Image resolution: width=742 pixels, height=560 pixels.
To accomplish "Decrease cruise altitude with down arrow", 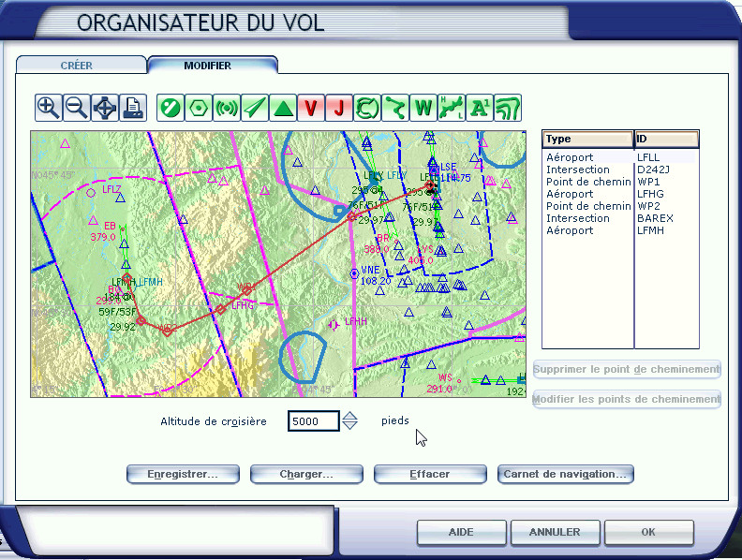I will (x=349, y=426).
